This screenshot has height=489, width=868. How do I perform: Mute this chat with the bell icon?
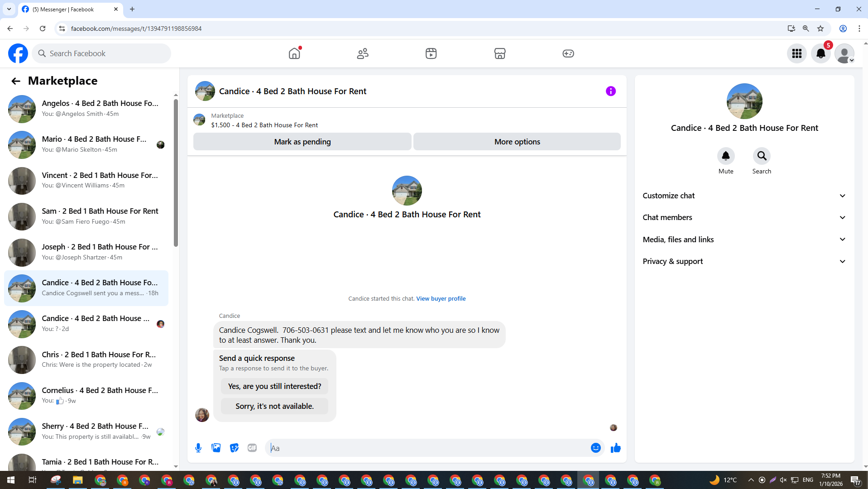coord(726,156)
